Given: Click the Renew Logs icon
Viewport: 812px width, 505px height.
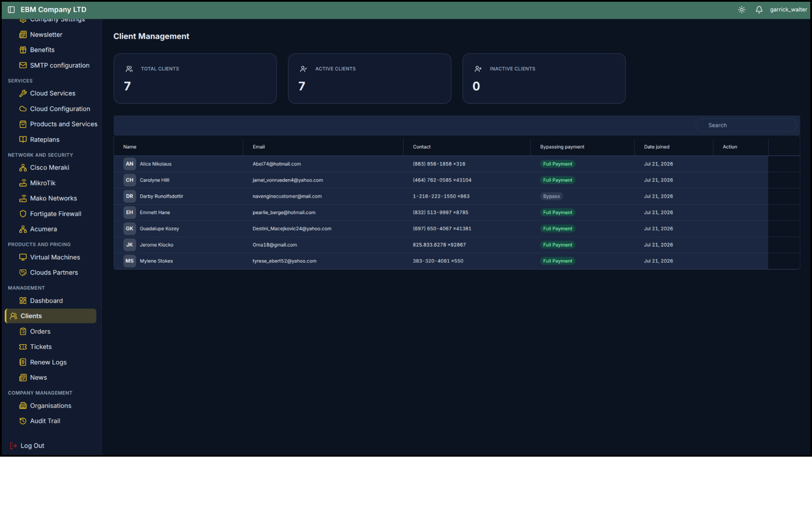Looking at the screenshot, I should pyautogui.click(x=23, y=362).
